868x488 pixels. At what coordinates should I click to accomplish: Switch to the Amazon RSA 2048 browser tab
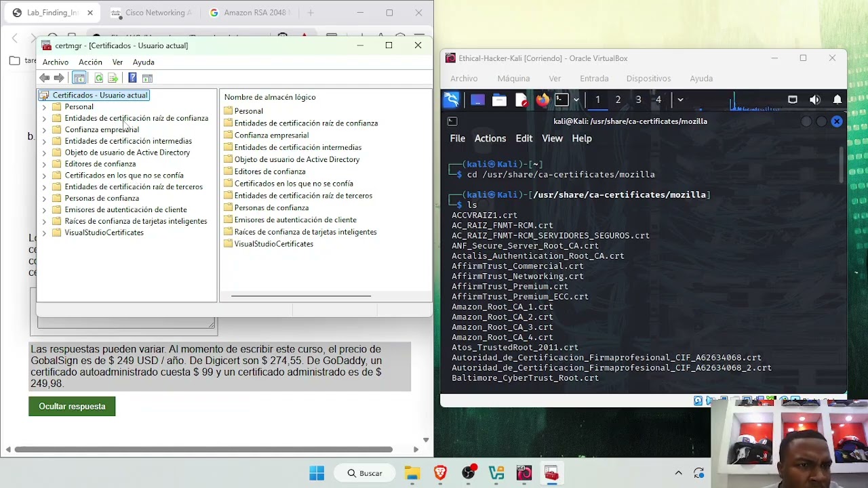point(250,13)
